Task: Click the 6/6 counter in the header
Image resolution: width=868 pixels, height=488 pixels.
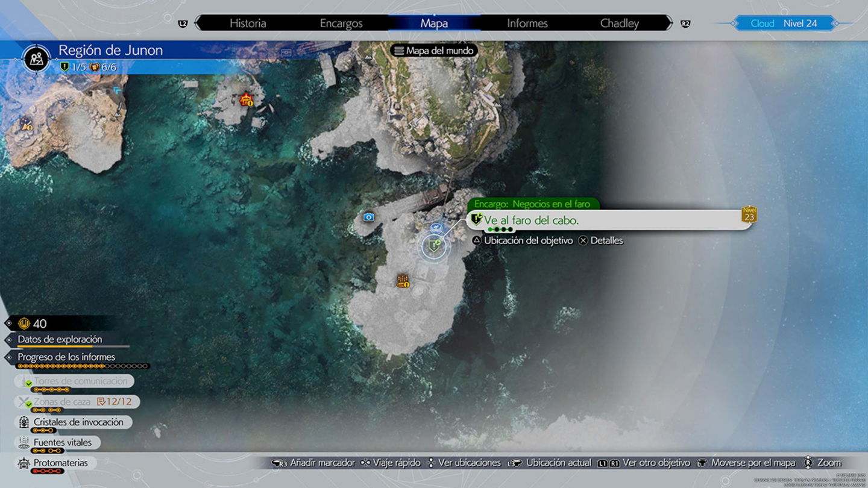Action: tap(102, 67)
